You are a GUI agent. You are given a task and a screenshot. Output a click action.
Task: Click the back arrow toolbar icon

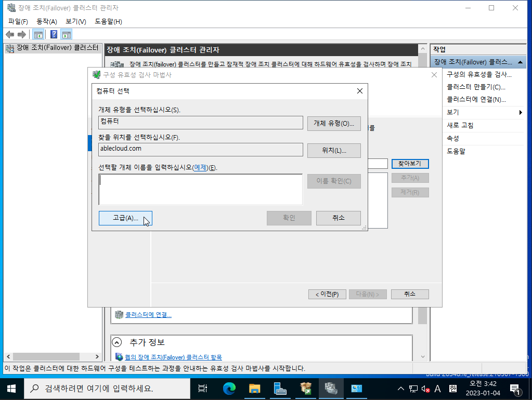[10, 35]
